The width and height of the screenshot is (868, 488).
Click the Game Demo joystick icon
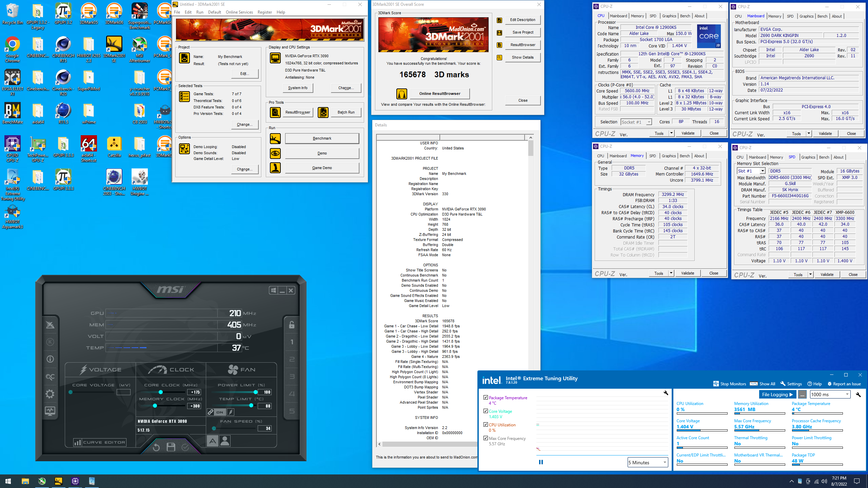point(275,168)
